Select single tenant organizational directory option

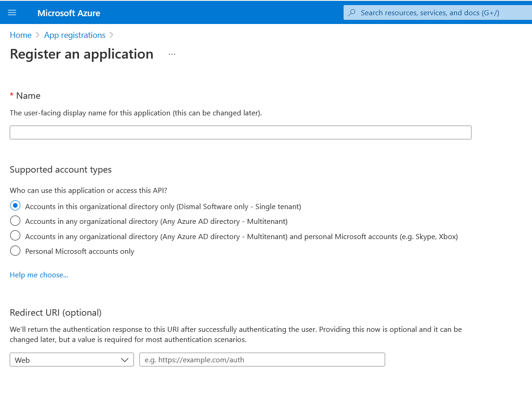click(15, 206)
